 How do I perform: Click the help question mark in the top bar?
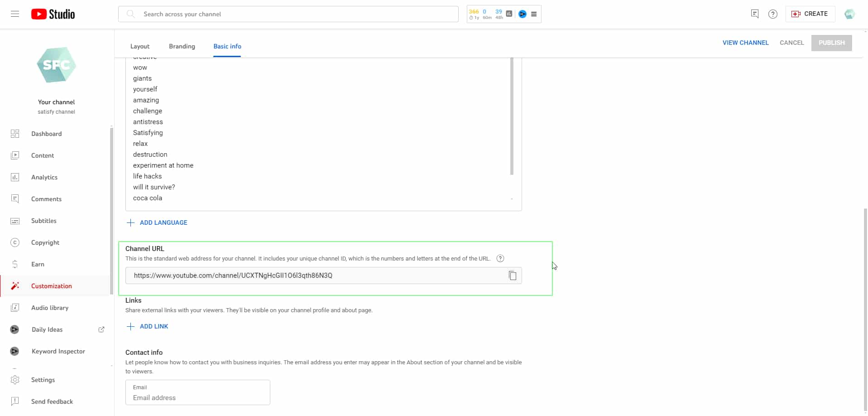[x=772, y=14]
